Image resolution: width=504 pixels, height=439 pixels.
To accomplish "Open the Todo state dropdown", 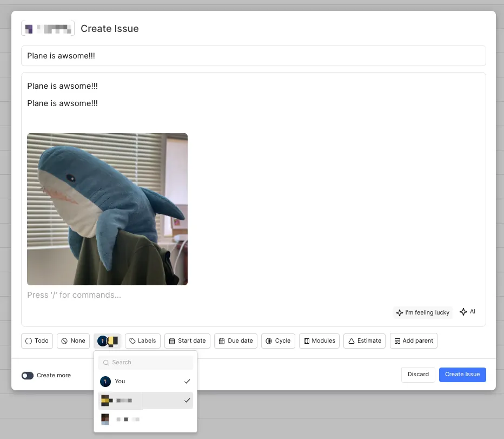I will 37,341.
